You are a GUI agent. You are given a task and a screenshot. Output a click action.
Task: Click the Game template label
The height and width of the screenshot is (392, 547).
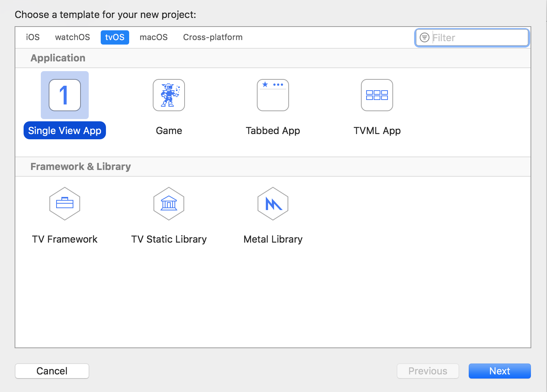click(169, 131)
